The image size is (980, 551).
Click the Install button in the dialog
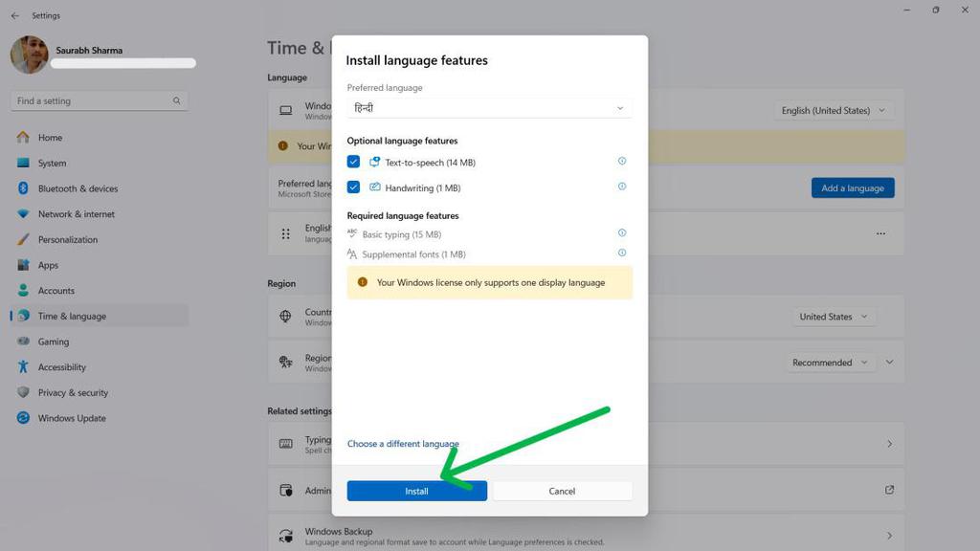(x=417, y=491)
